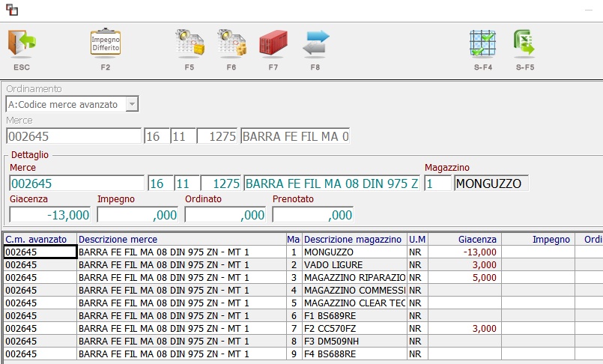Click the Ordinato value field

[225, 215]
